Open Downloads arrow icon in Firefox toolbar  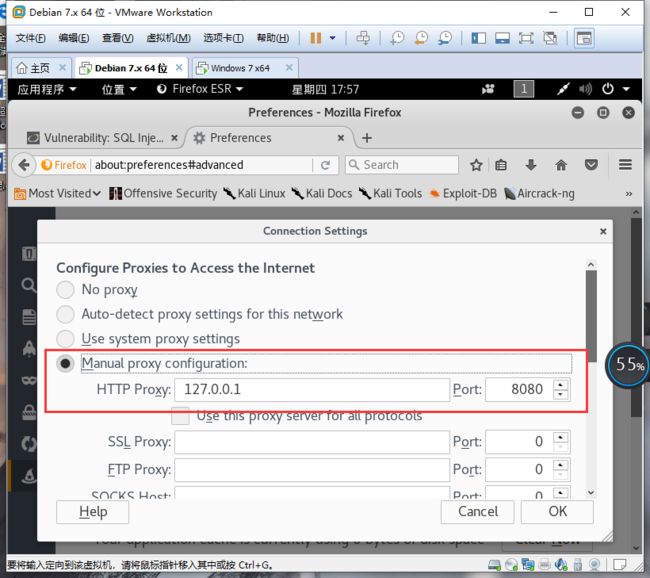[x=531, y=165]
